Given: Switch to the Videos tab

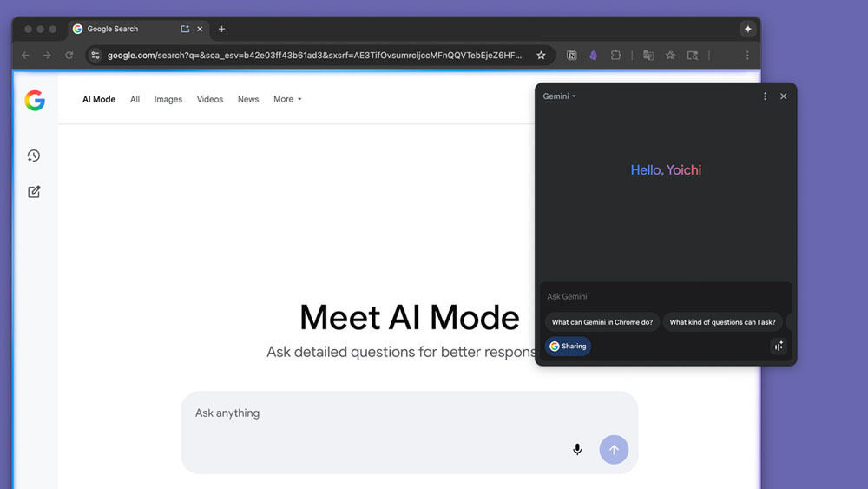Looking at the screenshot, I should [210, 99].
